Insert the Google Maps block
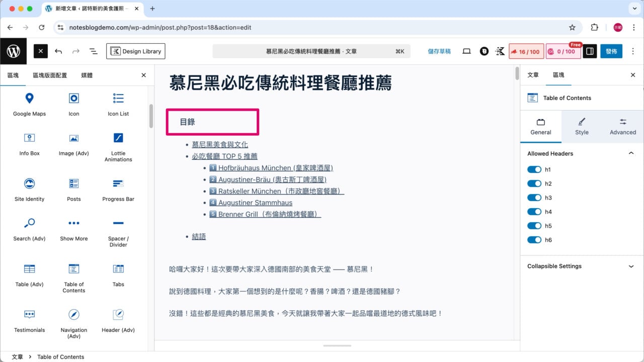This screenshot has width=644, height=362. [29, 104]
